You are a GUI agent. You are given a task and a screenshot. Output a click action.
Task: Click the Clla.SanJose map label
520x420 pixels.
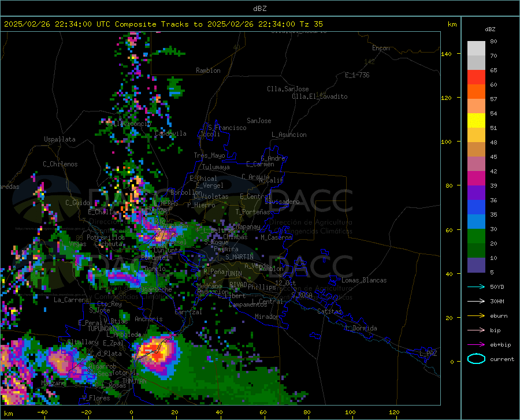(288, 89)
